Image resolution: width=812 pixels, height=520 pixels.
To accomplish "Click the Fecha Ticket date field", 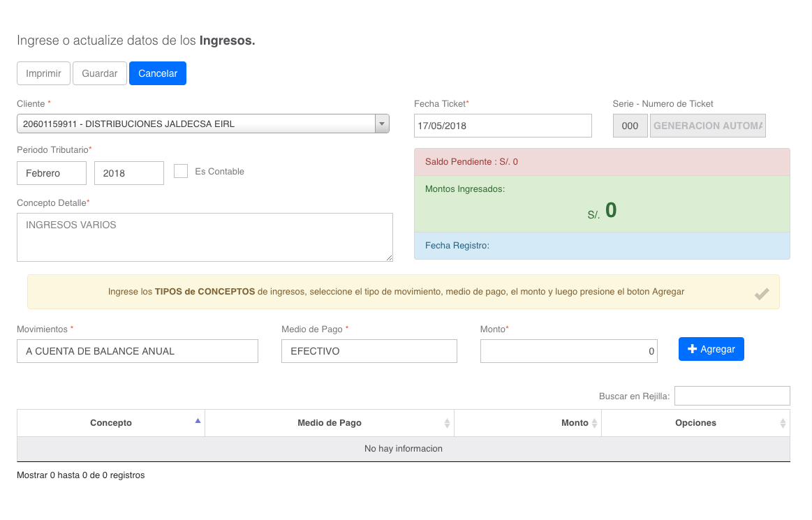I will (503, 126).
